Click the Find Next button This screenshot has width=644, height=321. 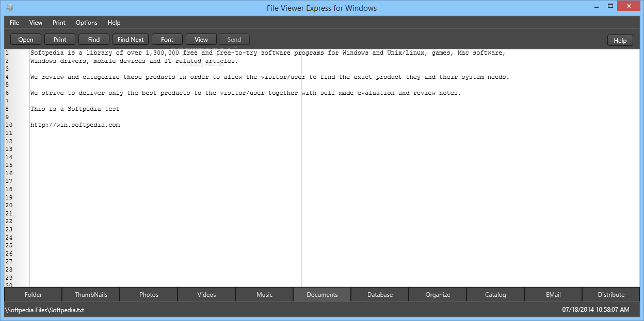(x=131, y=40)
